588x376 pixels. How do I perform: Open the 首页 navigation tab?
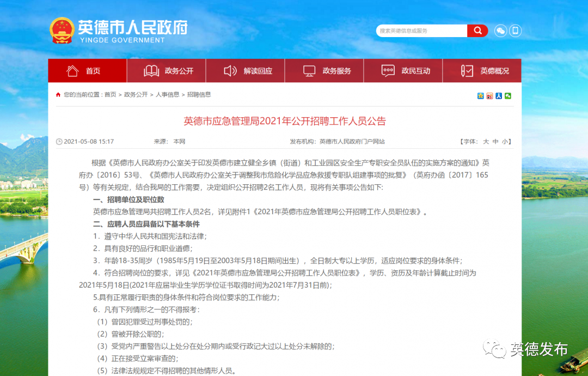(87, 70)
